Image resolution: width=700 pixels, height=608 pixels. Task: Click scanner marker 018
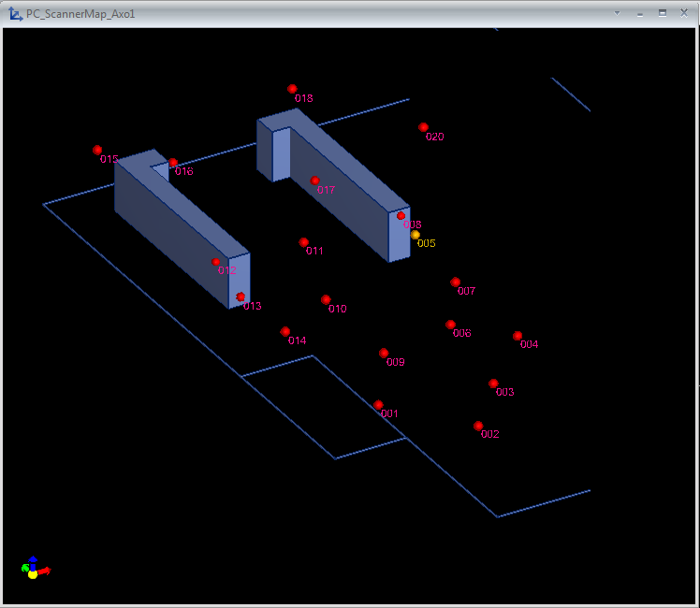pyautogui.click(x=292, y=89)
